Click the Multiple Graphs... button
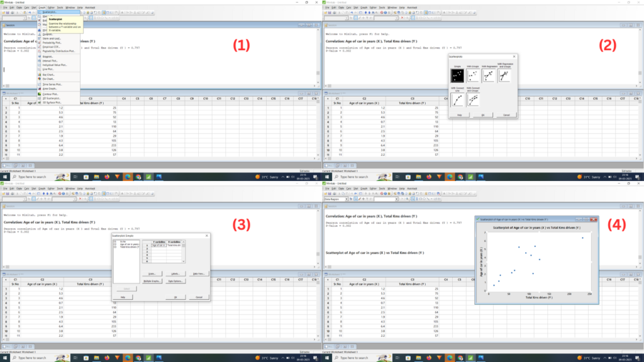 pos(152,281)
